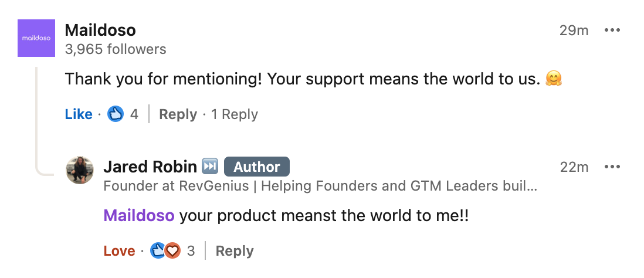
Task: Click the fast-forward emoji beside Jared Robin
Action: (x=210, y=166)
